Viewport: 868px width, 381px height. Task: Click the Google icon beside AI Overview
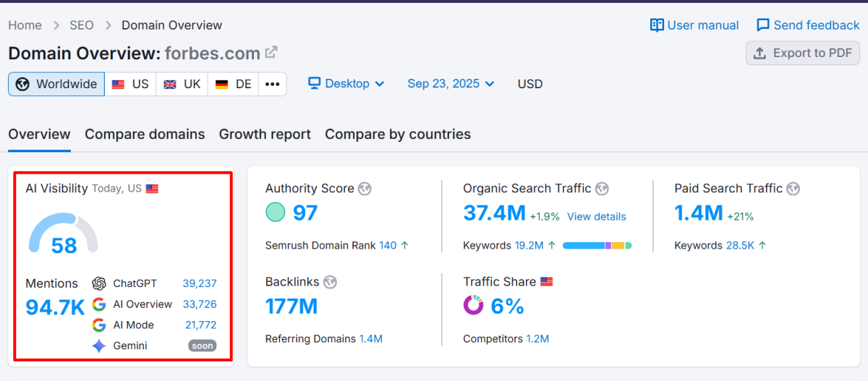99,304
